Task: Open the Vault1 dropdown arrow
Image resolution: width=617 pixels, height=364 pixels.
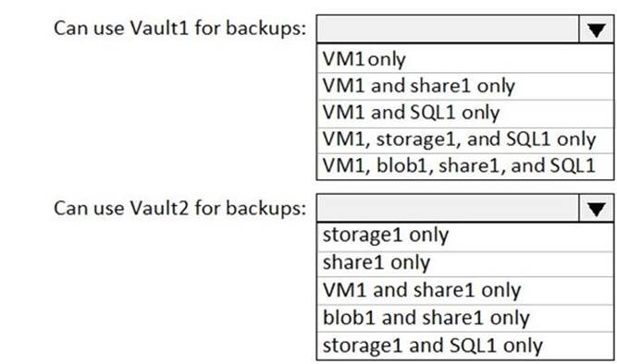Action: [x=596, y=29]
